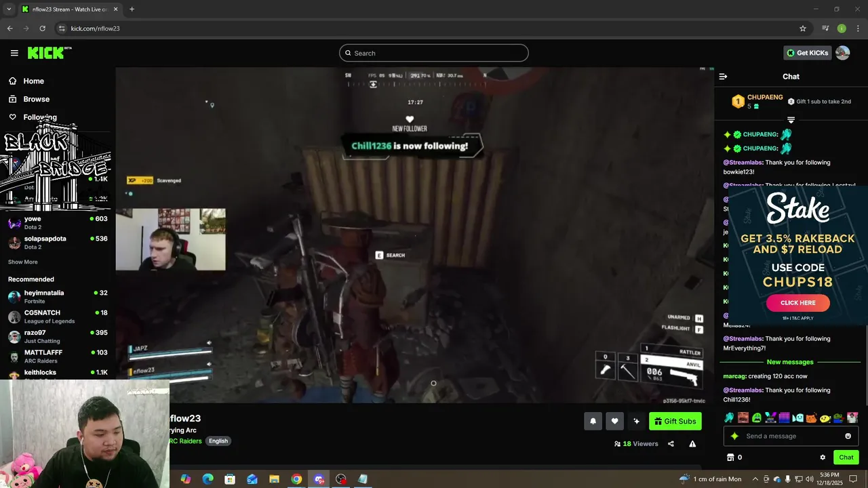868x488 pixels.
Task: Report the stream via warning triangle icon
Action: 692,444
